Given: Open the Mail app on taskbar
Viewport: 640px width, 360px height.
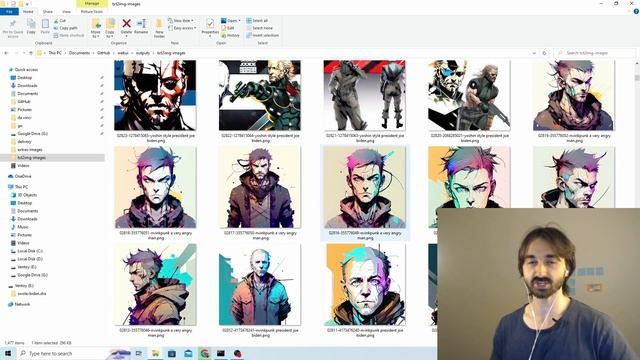Looking at the screenshot, I should 188,353.
